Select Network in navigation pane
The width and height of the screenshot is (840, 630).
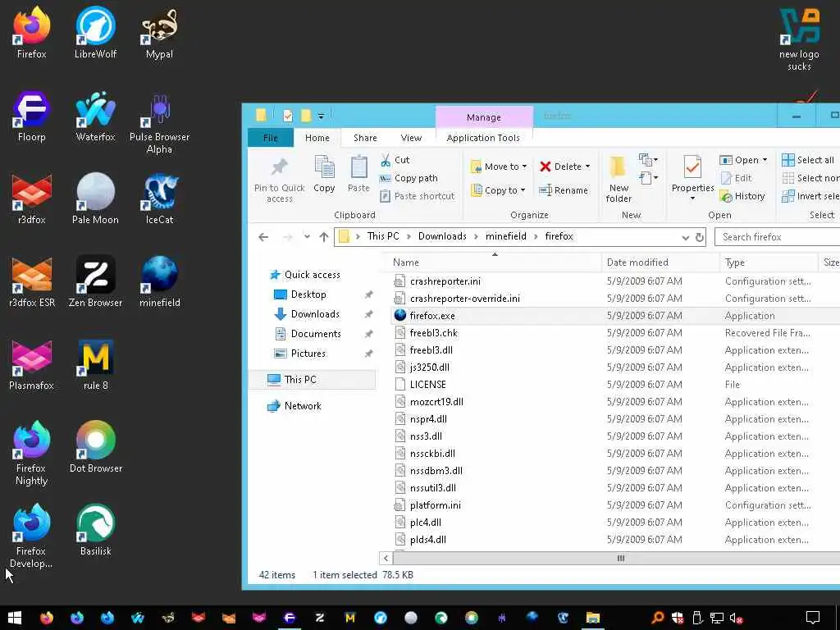point(303,405)
